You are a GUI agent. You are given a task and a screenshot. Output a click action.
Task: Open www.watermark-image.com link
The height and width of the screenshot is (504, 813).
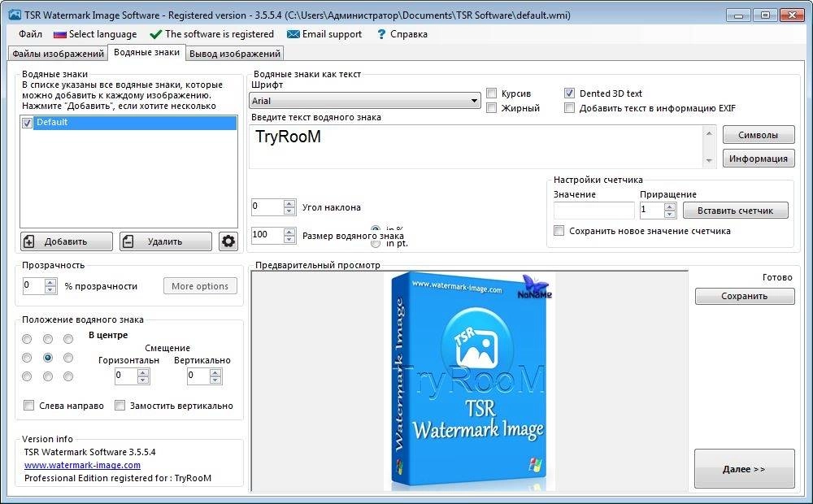(82, 465)
